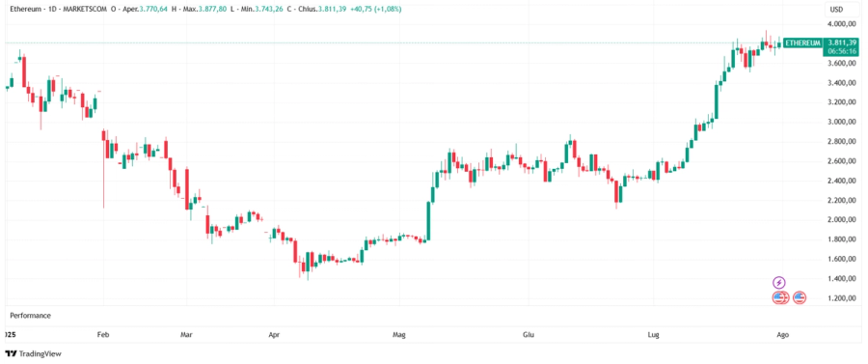Select the Ago label on time axis
This screenshot has width=868, height=364.
click(782, 335)
